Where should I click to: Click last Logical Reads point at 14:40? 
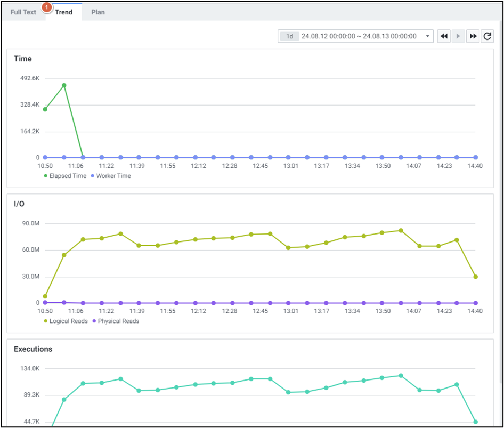[x=475, y=277]
